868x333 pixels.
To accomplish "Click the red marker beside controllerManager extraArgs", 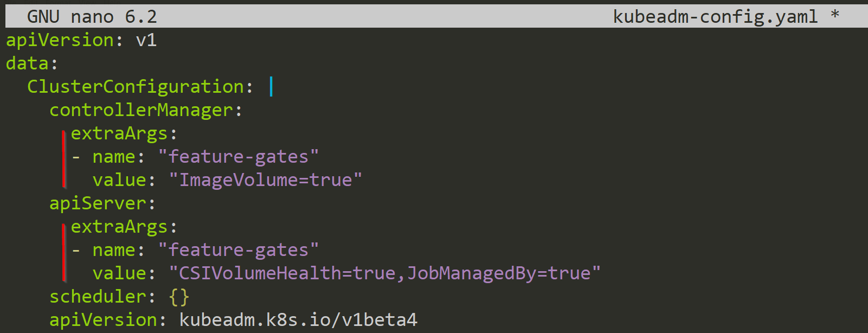I will click(x=64, y=158).
